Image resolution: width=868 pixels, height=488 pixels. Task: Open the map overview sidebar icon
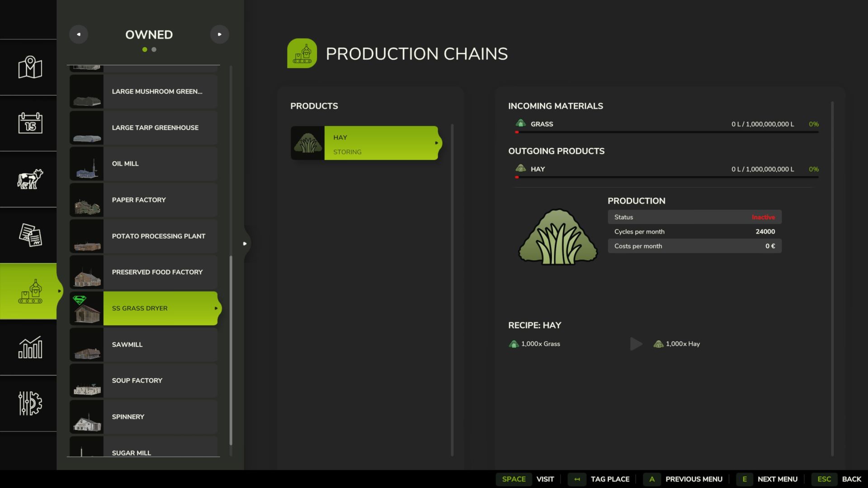(30, 67)
